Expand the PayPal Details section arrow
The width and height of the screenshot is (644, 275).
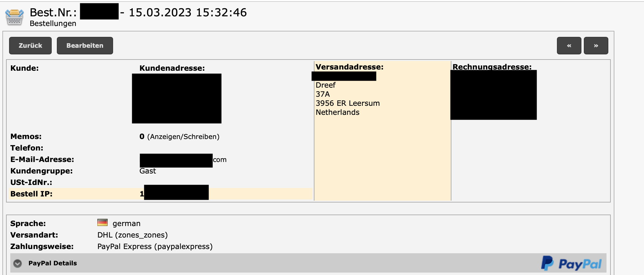(18, 264)
